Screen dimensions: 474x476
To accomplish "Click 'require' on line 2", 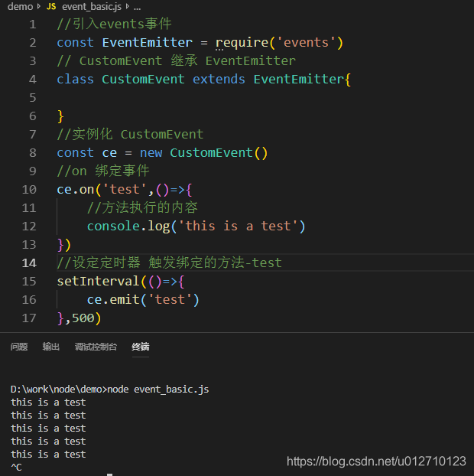I will pyautogui.click(x=242, y=43).
